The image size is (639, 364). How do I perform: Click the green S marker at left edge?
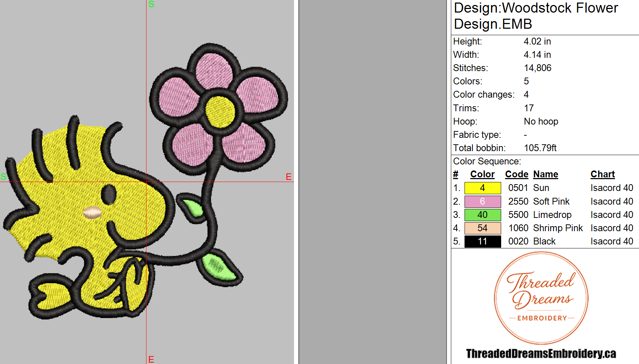(x=4, y=177)
